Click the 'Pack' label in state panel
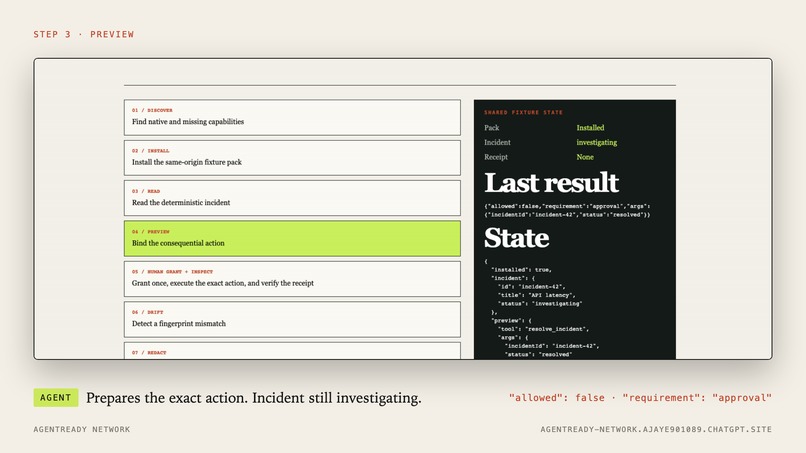 point(491,128)
